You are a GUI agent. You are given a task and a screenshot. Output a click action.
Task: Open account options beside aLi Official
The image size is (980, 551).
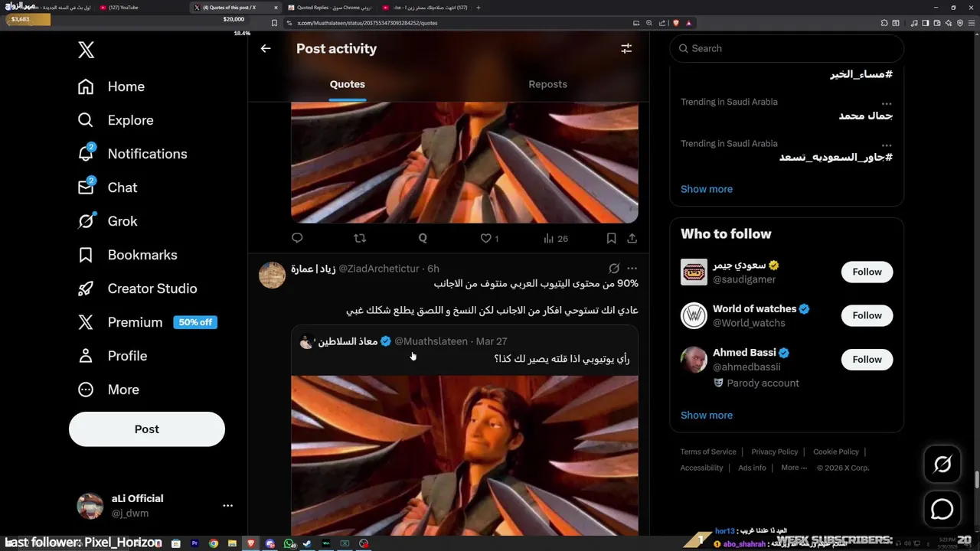[x=227, y=506]
